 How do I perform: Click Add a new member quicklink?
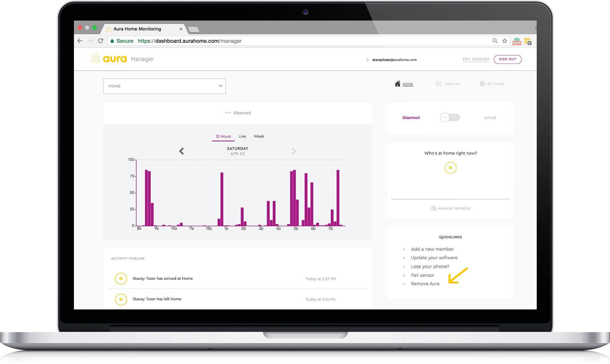coord(432,249)
